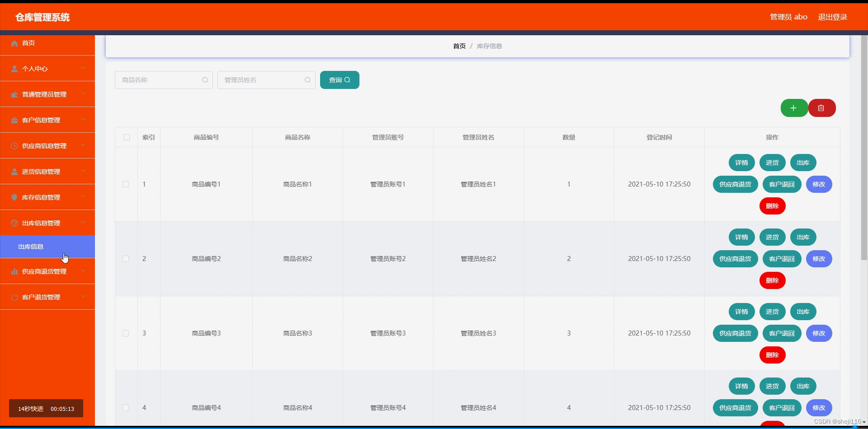
Task: Click the 00:05:13 countdown timer control
Action: [x=62, y=408]
